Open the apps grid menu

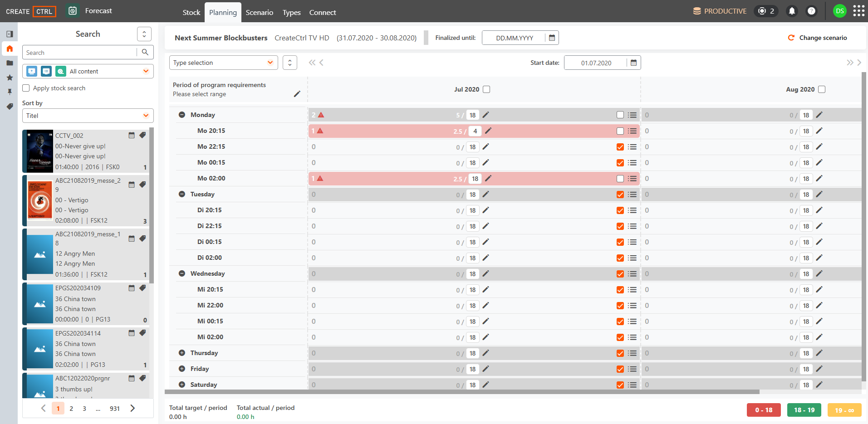[x=858, y=11]
